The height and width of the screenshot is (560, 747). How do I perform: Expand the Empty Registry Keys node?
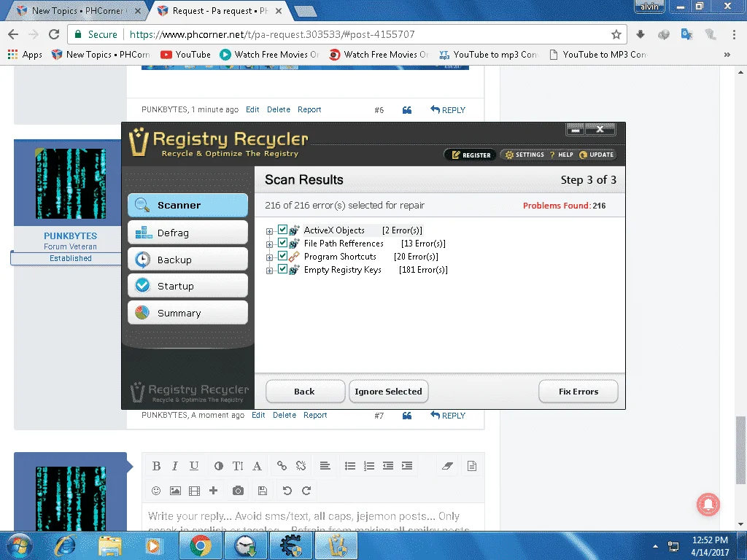click(270, 271)
